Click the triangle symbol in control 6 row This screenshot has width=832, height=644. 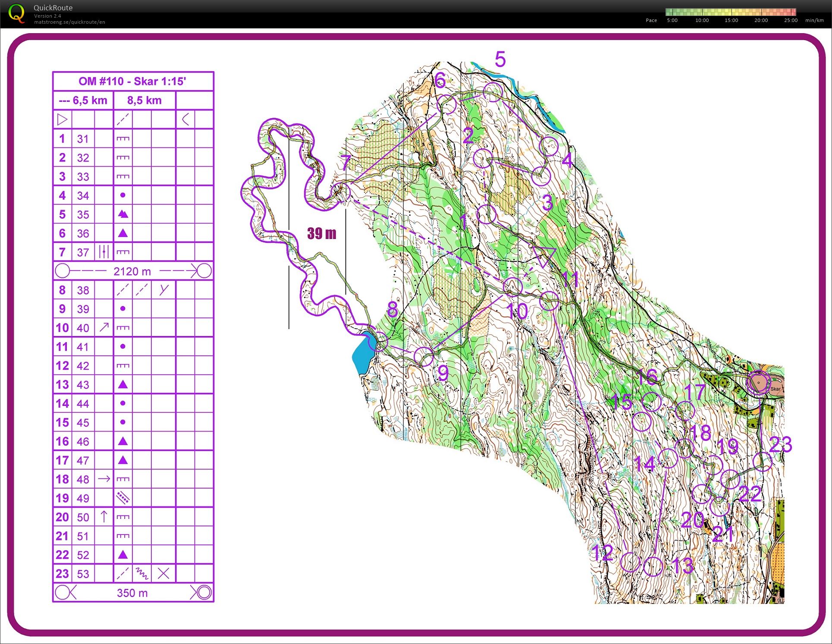(123, 233)
